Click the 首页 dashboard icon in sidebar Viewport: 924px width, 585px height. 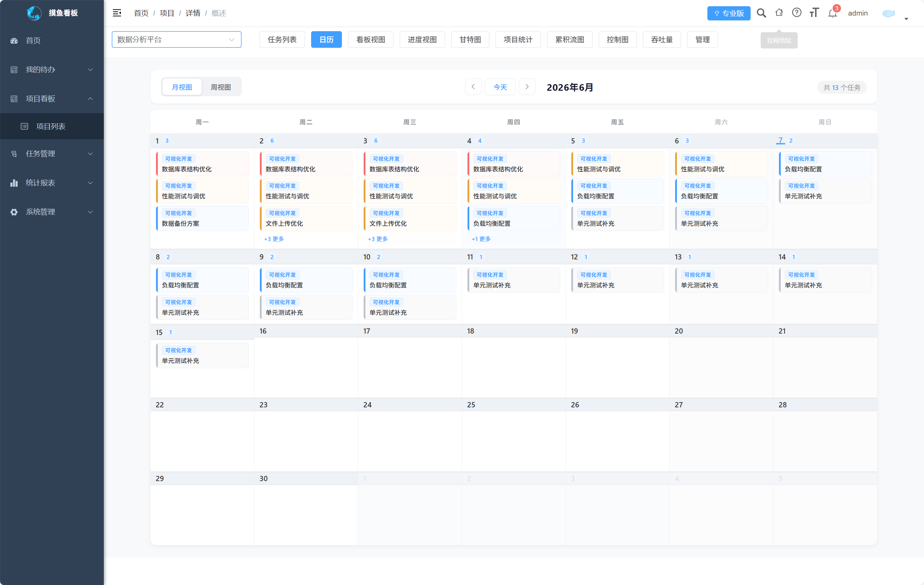tap(14, 40)
